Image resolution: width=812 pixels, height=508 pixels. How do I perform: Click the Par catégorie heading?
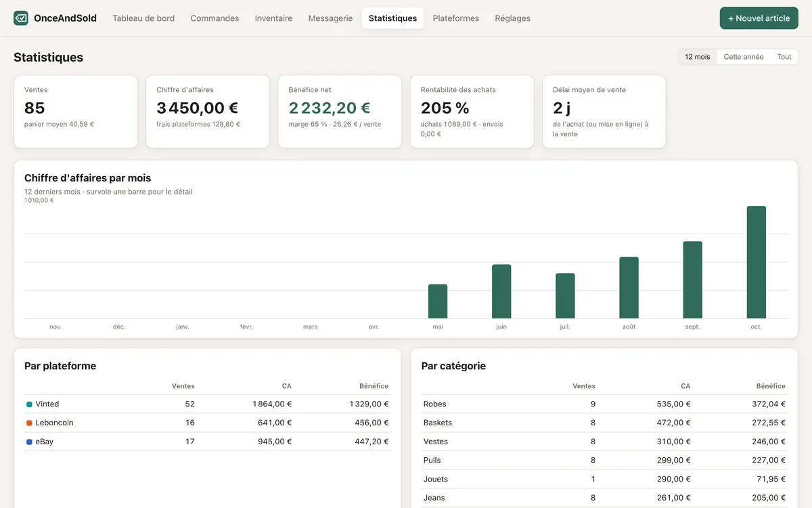[453, 366]
